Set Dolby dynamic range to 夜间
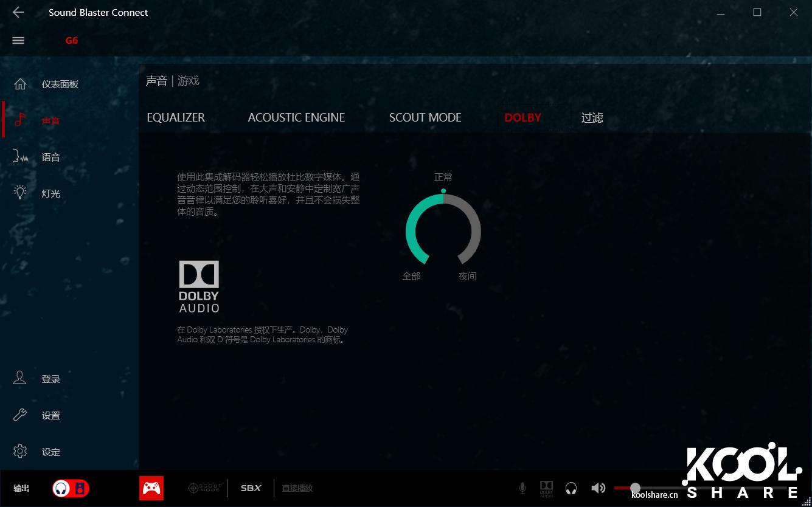The image size is (812, 507). [x=467, y=276]
